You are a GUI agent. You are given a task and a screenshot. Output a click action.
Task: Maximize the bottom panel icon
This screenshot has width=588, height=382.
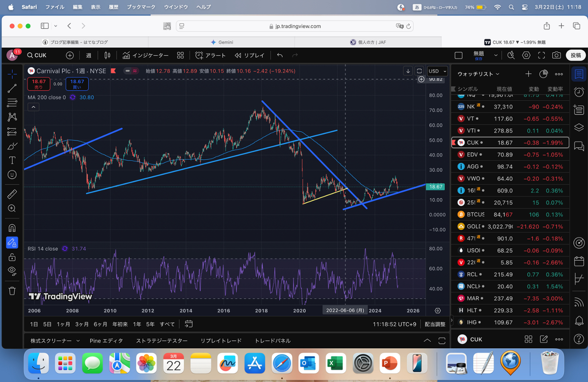[442, 340]
